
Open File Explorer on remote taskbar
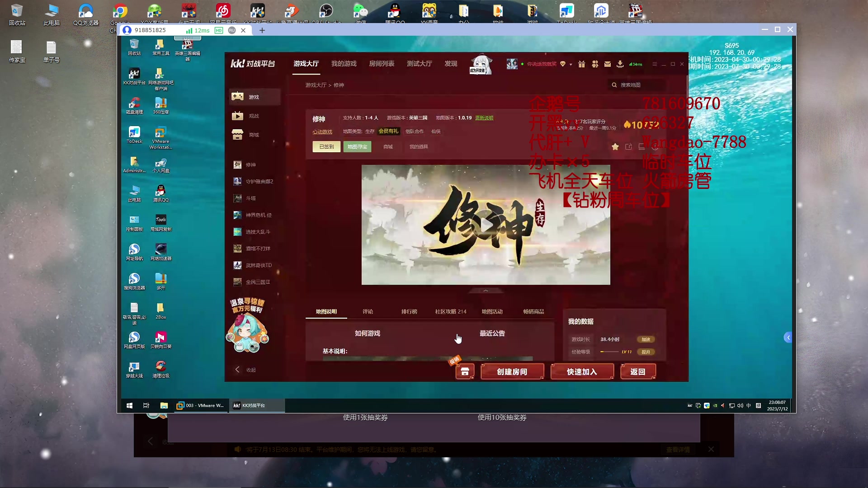(x=164, y=405)
